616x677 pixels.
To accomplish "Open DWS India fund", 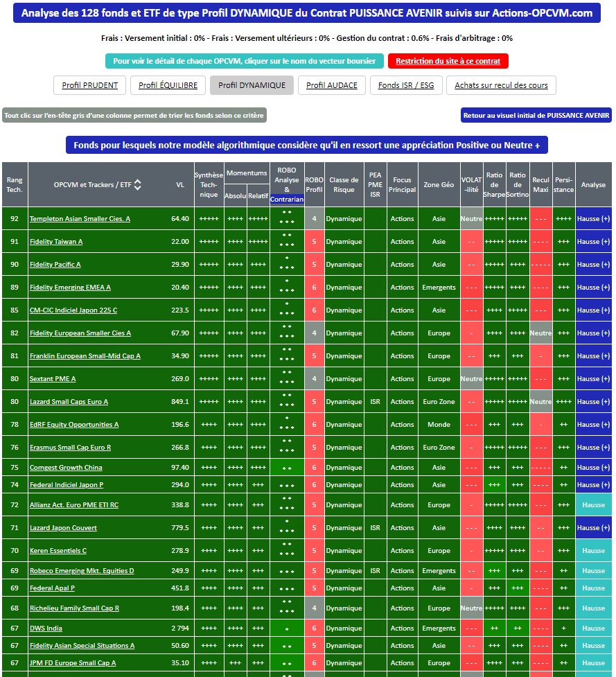I will coord(46,628).
